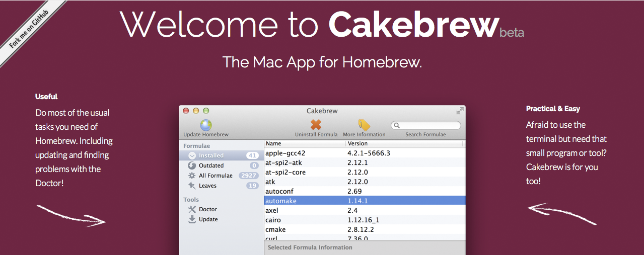The image size is (644, 255).
Task: Select the atk formula row
Action: pos(365,182)
